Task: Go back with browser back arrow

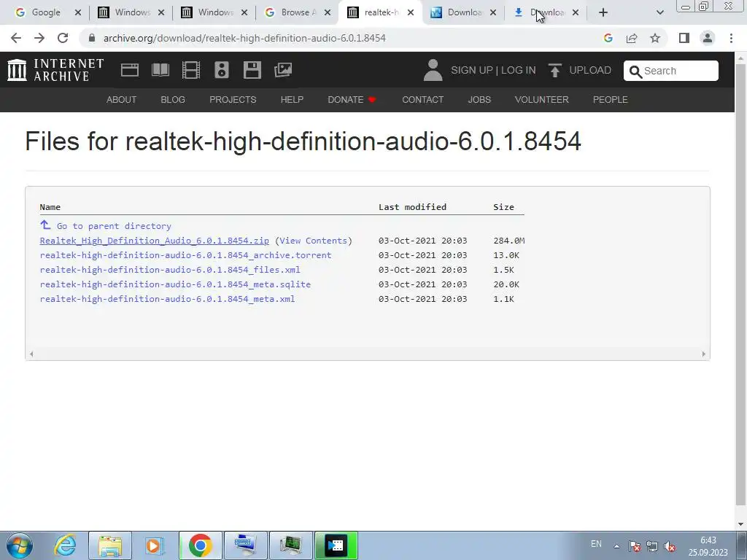Action: (16, 38)
